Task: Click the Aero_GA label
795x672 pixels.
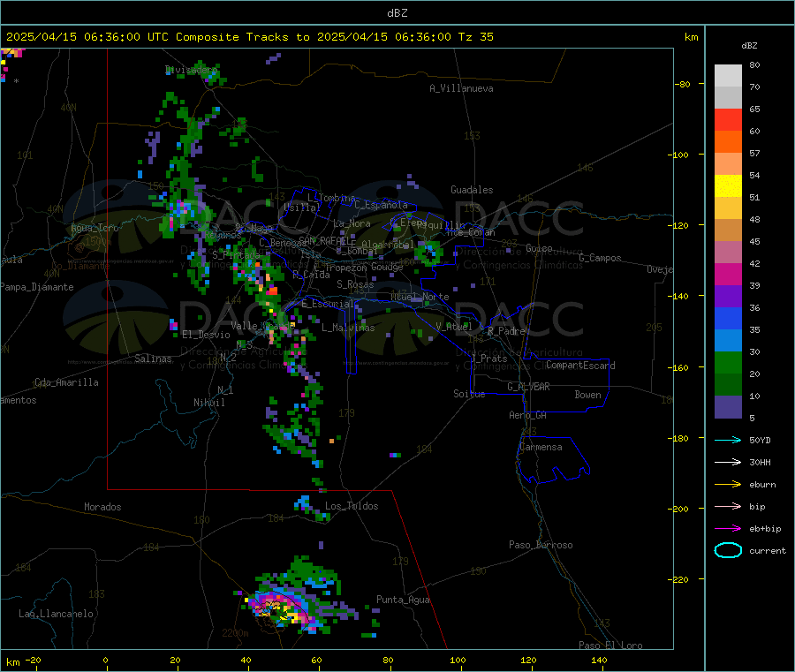Action: pos(527,415)
